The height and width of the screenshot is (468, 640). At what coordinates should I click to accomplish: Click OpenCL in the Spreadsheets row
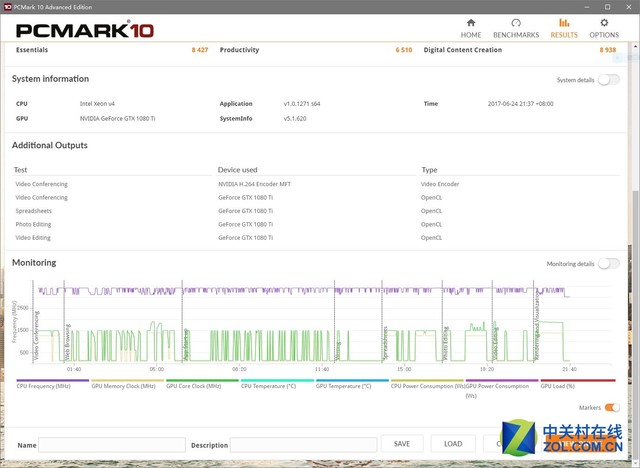pos(431,211)
